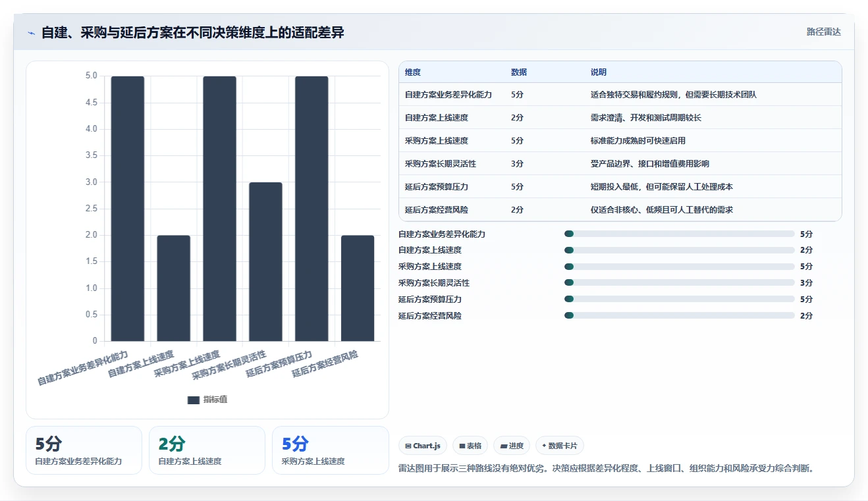
Task: Click the page title about 自建、采购与延后方案
Action: tap(193, 32)
